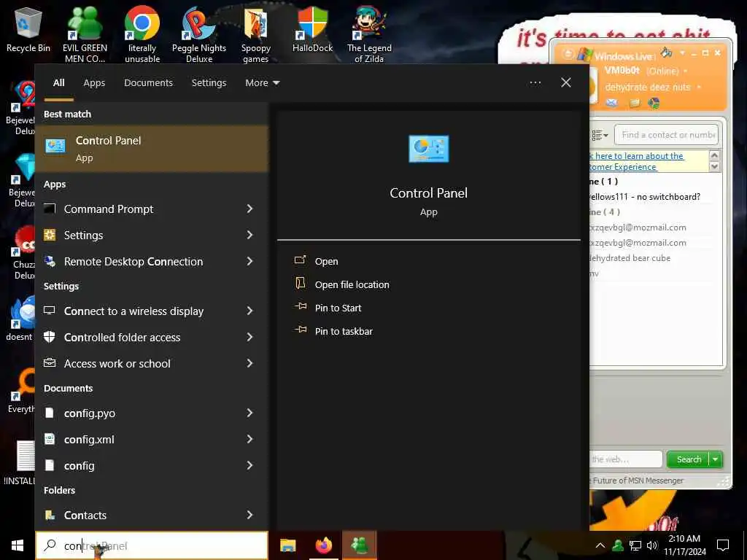Open Messenger contact list view dropdown
The height and width of the screenshot is (560, 747).
[x=600, y=135]
